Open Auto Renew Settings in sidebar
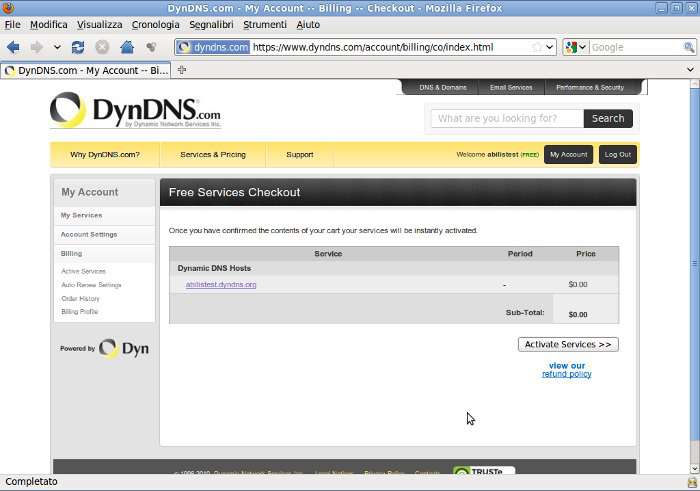The width and height of the screenshot is (700, 491). click(91, 285)
